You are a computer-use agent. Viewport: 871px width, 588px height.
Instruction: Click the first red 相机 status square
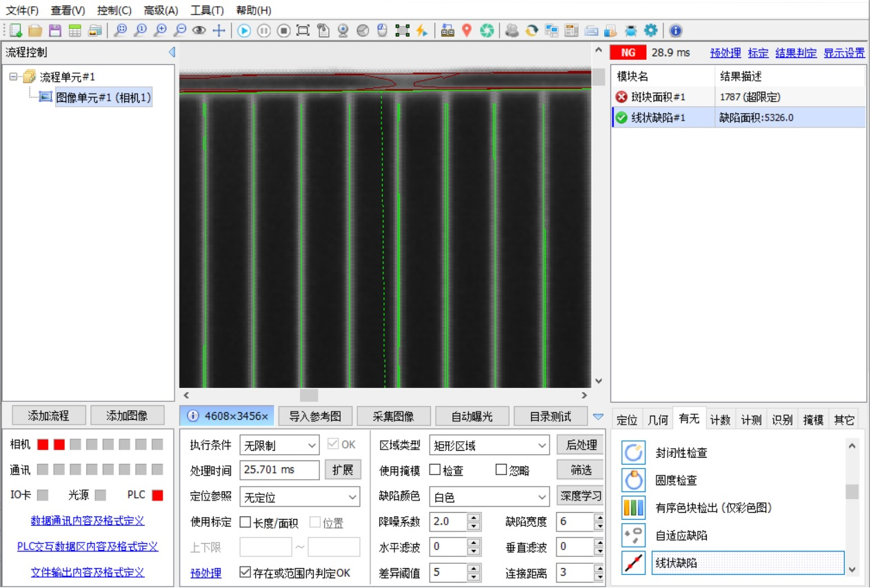(43, 445)
